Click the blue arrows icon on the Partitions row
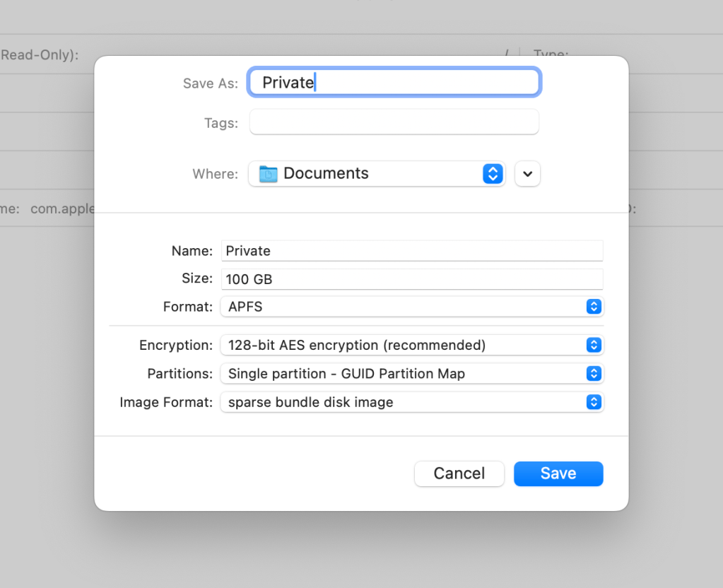The width and height of the screenshot is (723, 588). pos(594,374)
